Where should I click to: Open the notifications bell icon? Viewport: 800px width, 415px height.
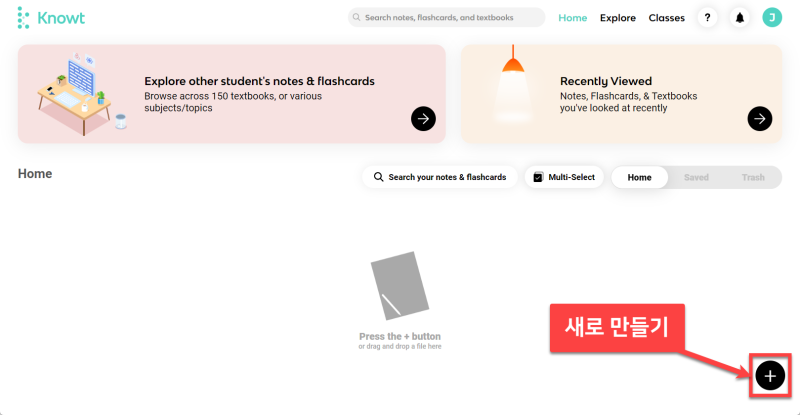click(740, 18)
